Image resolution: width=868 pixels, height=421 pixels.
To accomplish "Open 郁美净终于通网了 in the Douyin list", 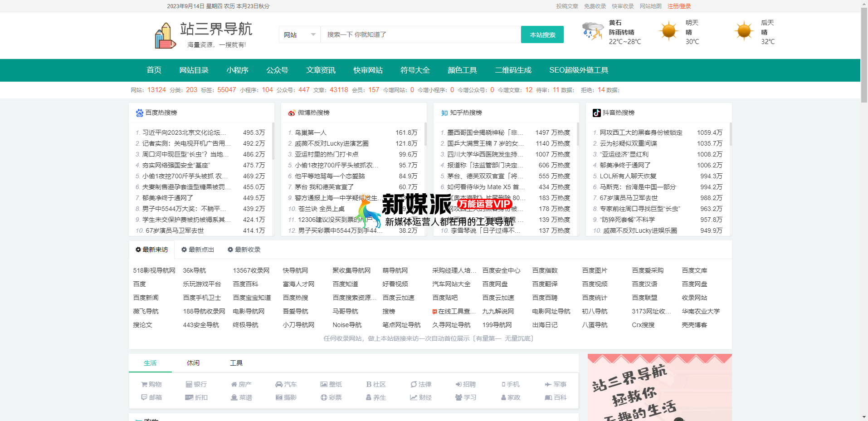I will pyautogui.click(x=625, y=165).
